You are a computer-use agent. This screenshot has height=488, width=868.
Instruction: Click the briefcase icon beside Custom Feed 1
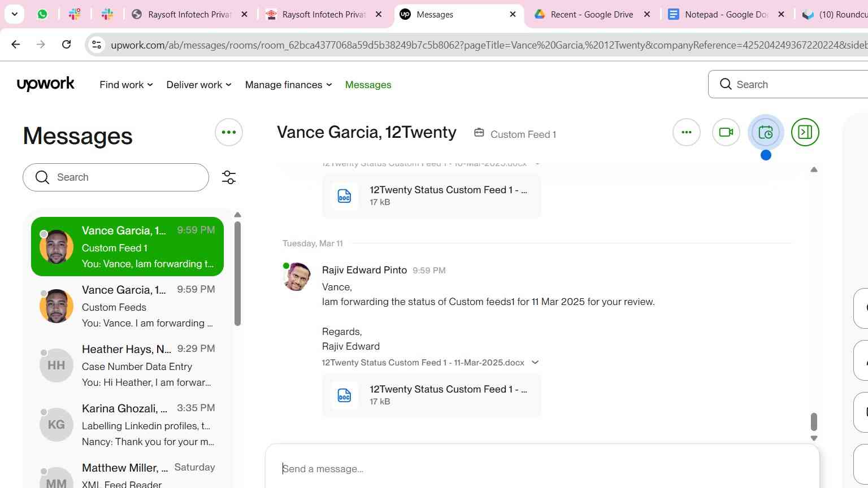[x=479, y=133]
